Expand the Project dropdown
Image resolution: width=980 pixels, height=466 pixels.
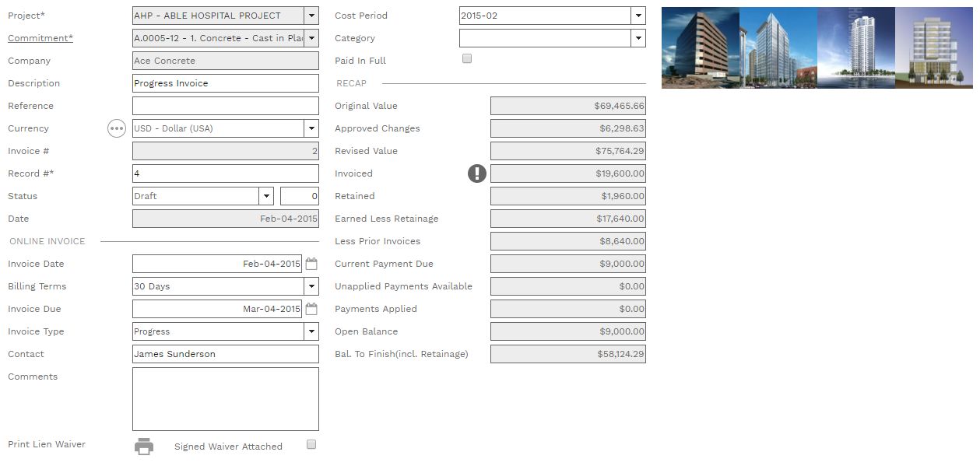(x=311, y=16)
